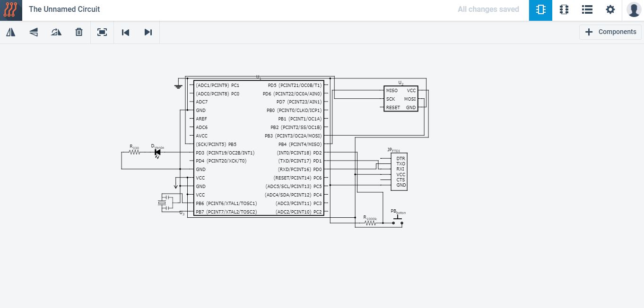Click the MISO pin label on U2
The height and width of the screenshot is (308, 644).
[392, 91]
